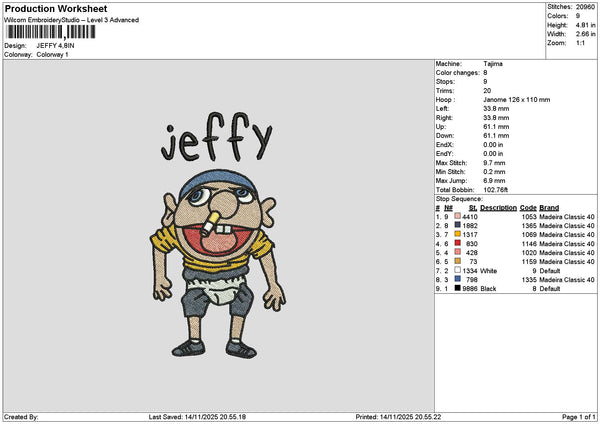Select the design name 'JEFFY 4,8IN'

[55, 46]
